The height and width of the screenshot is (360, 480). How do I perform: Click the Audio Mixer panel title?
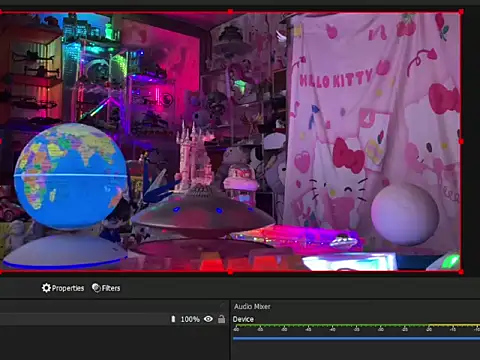click(252, 306)
